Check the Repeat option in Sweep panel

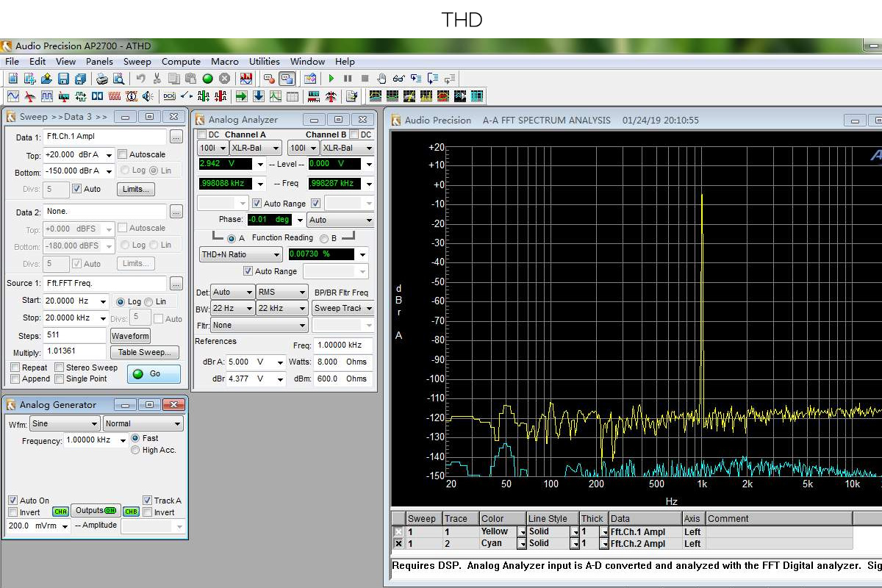(15, 367)
